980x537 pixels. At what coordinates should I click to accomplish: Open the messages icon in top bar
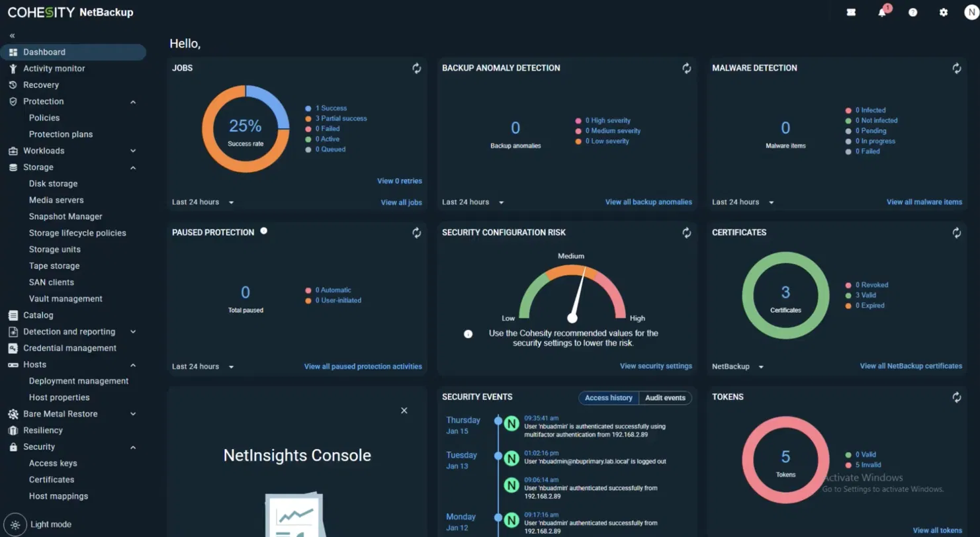tap(851, 13)
